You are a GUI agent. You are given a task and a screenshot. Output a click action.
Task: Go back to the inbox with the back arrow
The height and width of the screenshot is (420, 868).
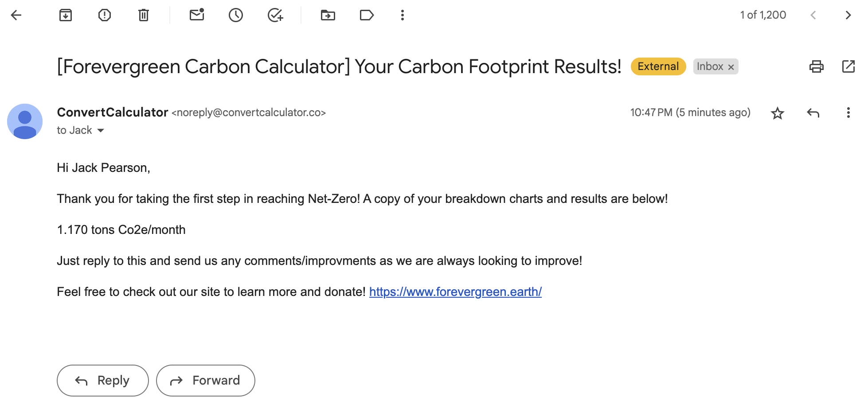click(16, 16)
